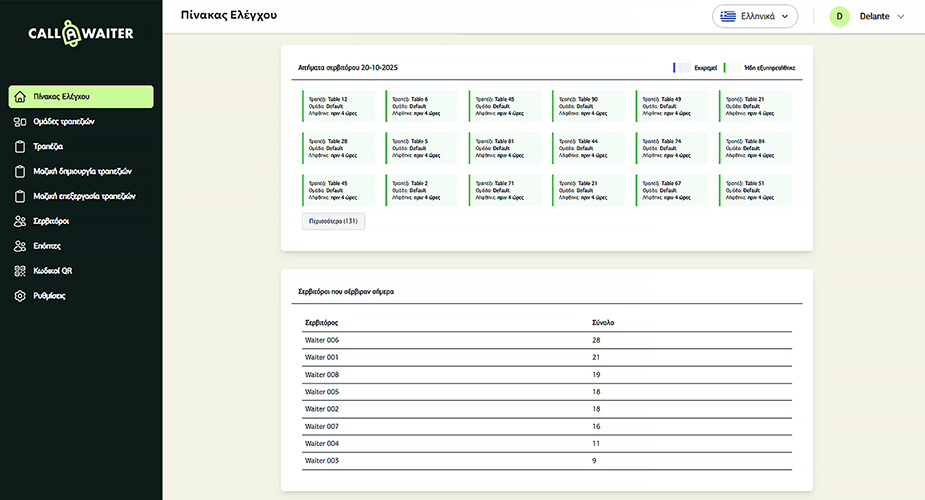
Task: Click the clipboard icon beside Τραπέζια
Action: point(20,147)
